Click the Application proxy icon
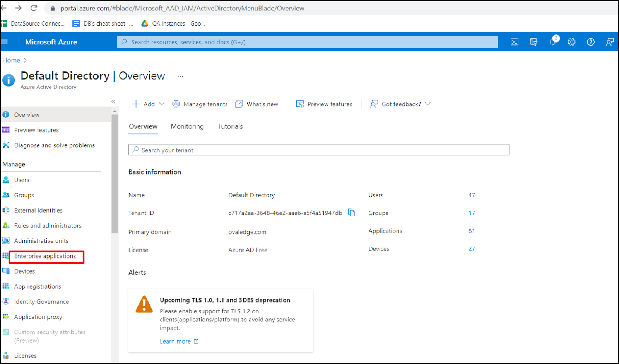 pos(6,316)
